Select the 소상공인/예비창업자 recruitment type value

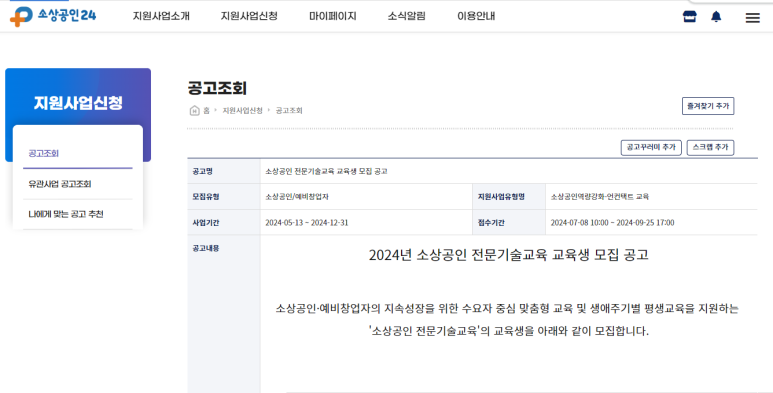click(x=297, y=197)
